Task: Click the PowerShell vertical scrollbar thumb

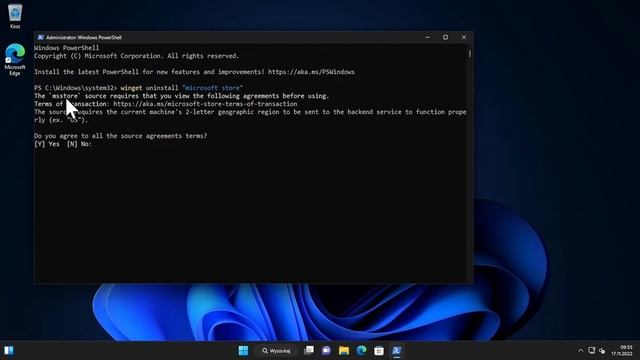Action: point(470,53)
